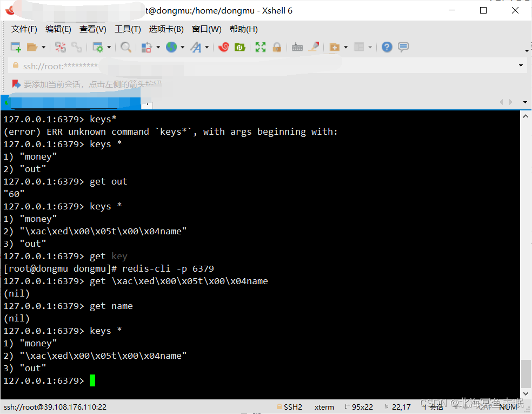Click the Lock screen padlock icon
The image size is (532, 414).
point(277,47)
